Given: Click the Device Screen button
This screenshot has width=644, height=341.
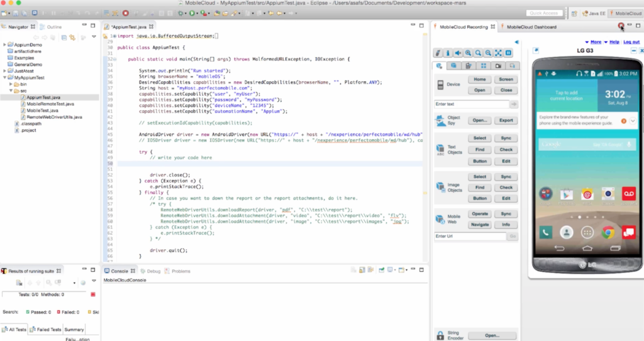Looking at the screenshot, I should pyautogui.click(x=506, y=79).
